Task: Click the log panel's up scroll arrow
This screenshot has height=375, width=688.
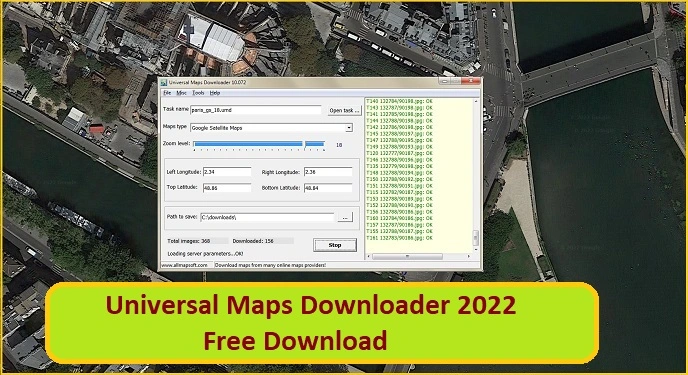Action: tap(476, 101)
